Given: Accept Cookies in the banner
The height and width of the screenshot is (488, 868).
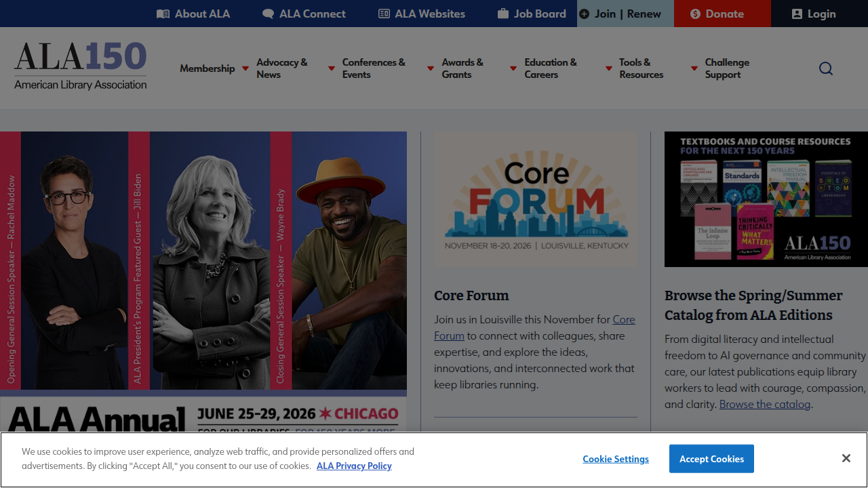Looking at the screenshot, I should coord(711,459).
